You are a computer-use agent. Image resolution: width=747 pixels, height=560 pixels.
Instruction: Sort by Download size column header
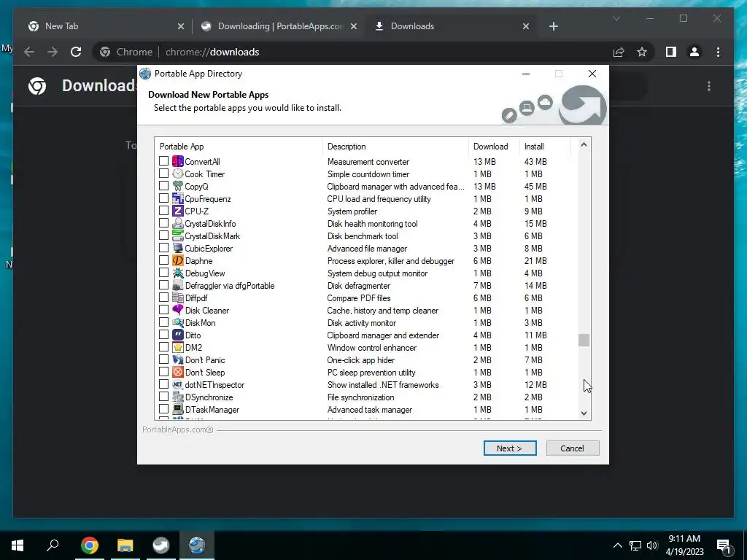[x=494, y=146]
